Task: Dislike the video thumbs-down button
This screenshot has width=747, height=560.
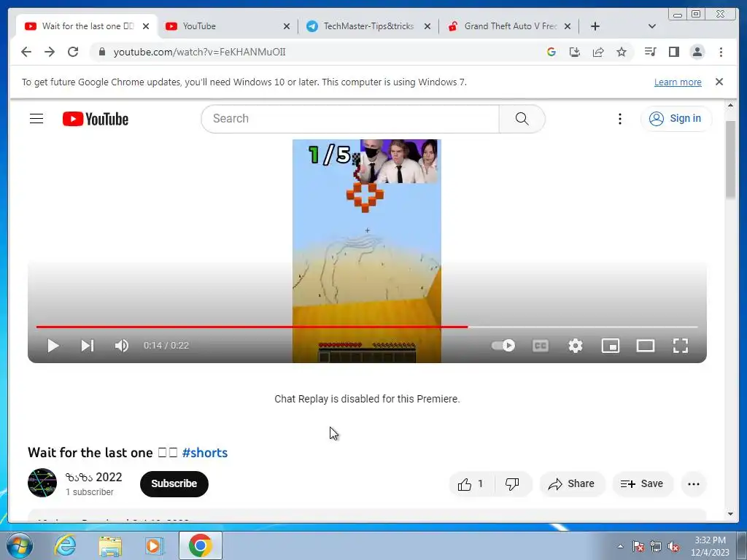Action: point(513,484)
